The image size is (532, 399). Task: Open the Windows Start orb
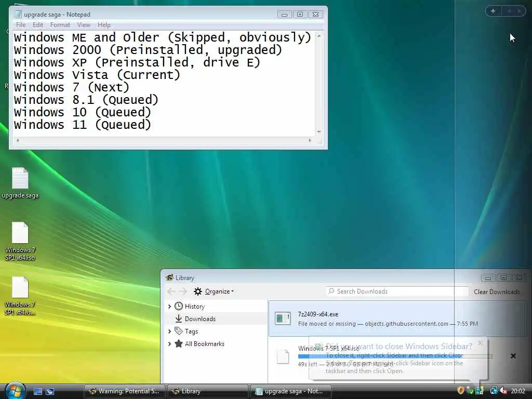tap(15, 391)
